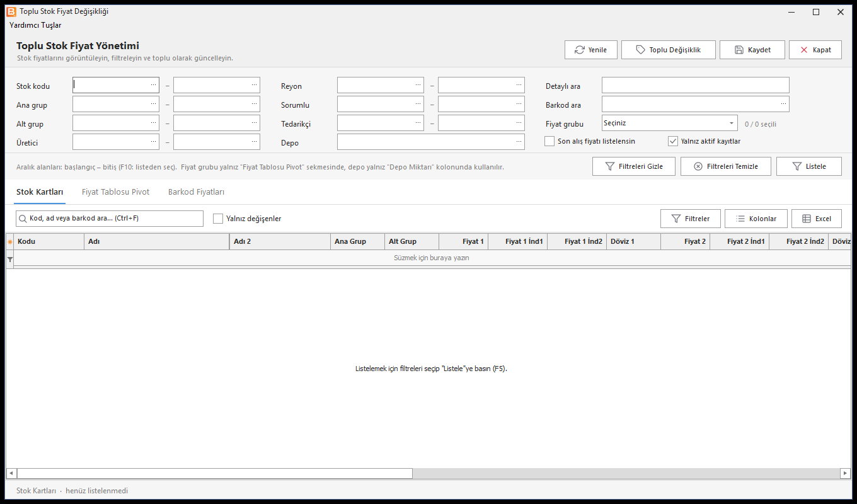Enable Son alış fiyatı listelensin checkbox

[x=549, y=141]
